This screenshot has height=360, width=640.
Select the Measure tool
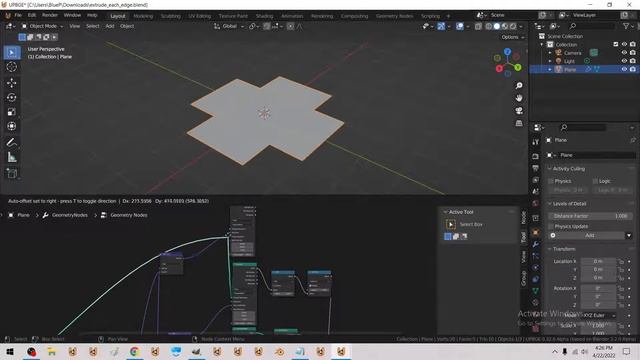pos(12,157)
